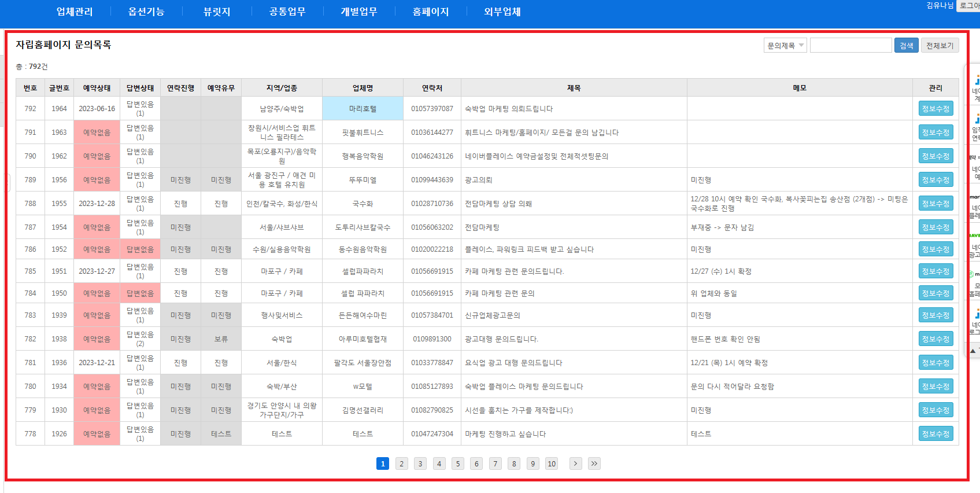Edit info for 테스트 row 778
The image size is (980, 493).
click(x=935, y=434)
